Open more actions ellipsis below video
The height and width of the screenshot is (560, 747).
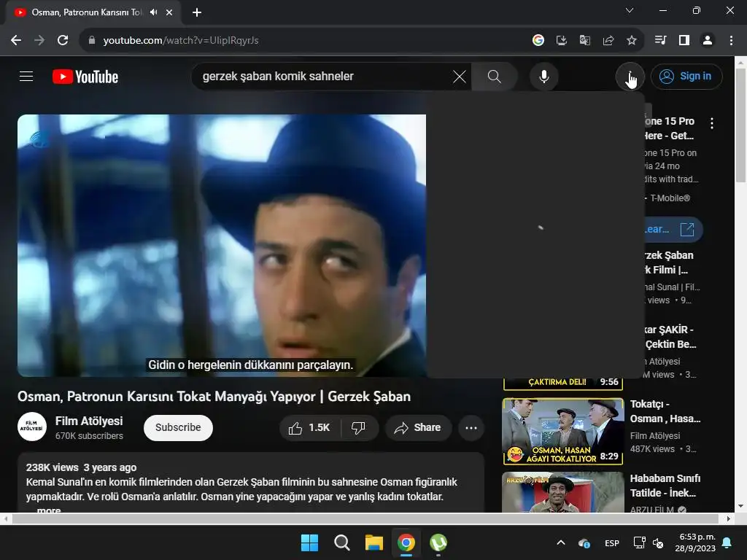pos(471,427)
